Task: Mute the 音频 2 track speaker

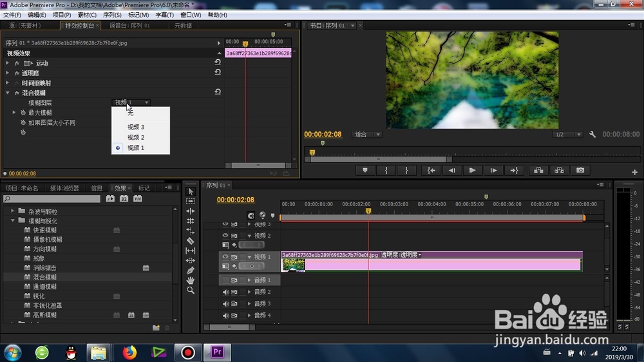Action: coord(225,292)
